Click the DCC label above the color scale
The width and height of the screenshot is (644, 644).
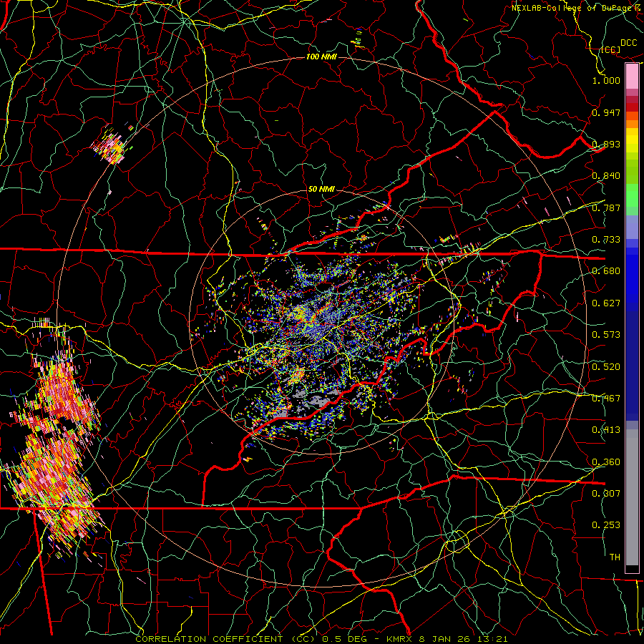(629, 43)
